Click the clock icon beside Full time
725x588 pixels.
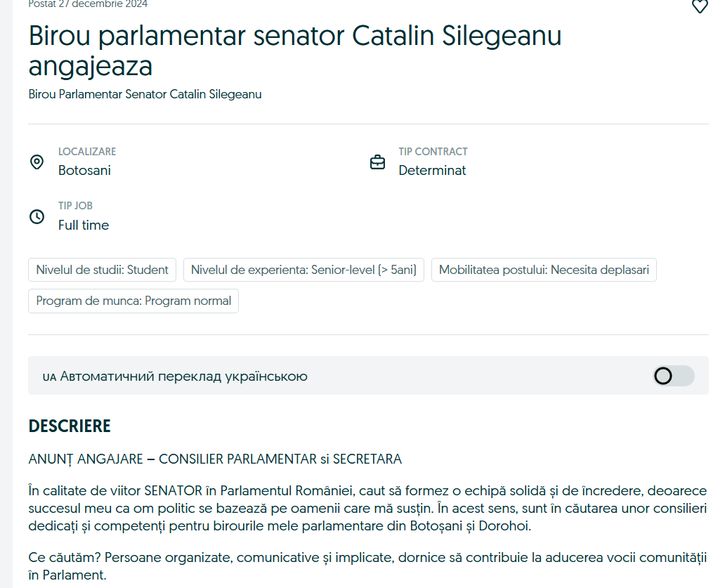pos(37,217)
